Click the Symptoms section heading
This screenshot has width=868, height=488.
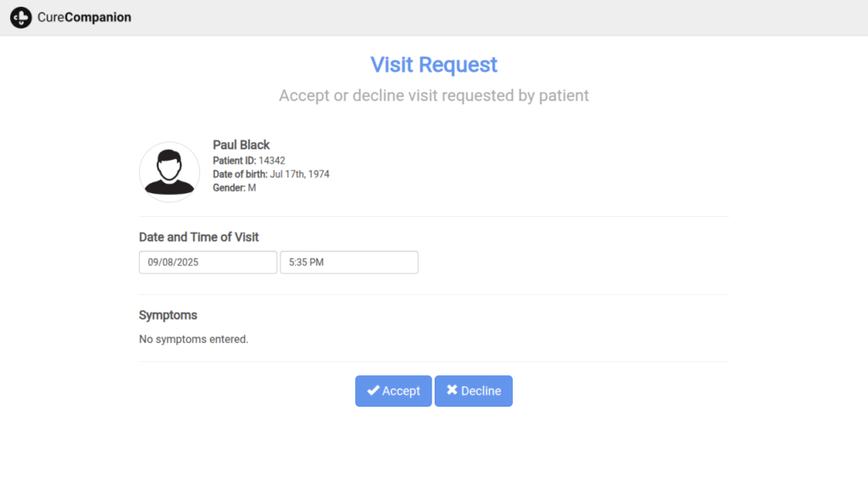click(x=168, y=315)
